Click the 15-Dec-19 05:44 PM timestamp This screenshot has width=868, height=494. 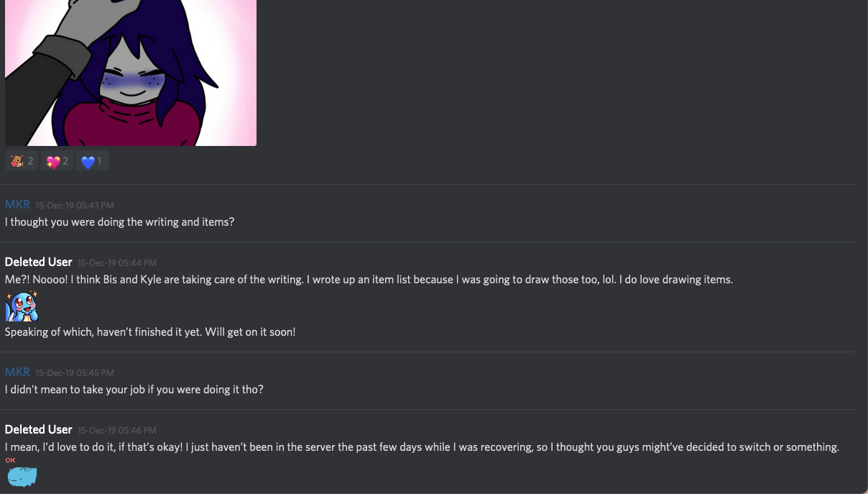117,263
